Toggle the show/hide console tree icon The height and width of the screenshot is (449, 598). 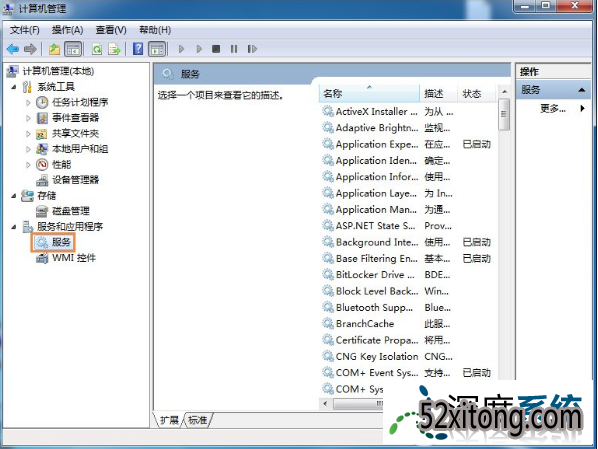tap(73, 49)
